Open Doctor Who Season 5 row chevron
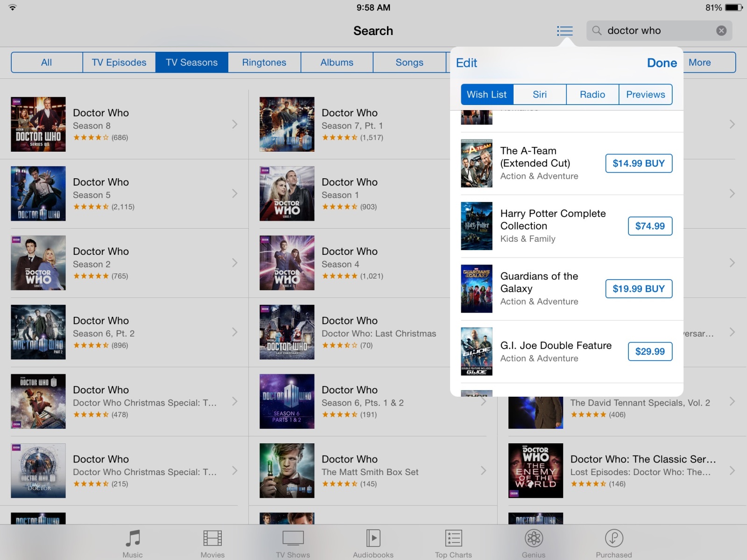Image resolution: width=747 pixels, height=560 pixels. (x=235, y=193)
